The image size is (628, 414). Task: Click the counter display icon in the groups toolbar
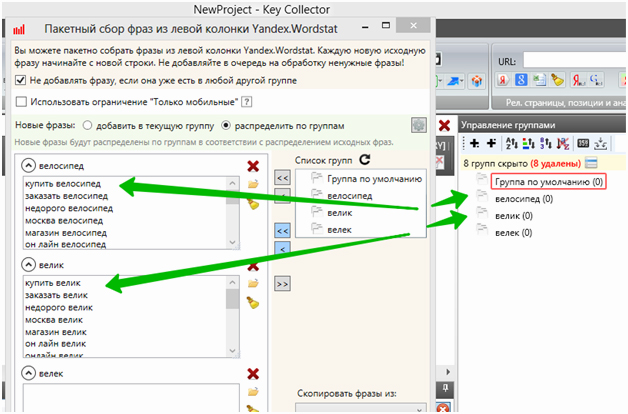tap(583, 143)
